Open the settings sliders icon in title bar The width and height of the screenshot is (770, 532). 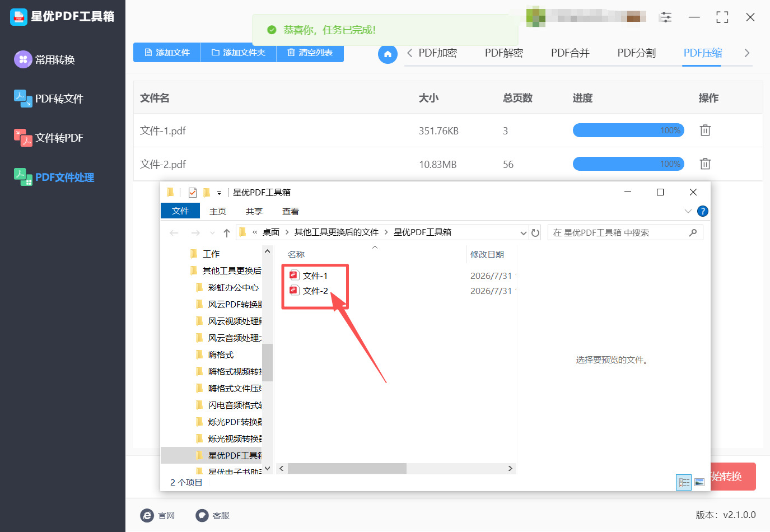click(666, 17)
